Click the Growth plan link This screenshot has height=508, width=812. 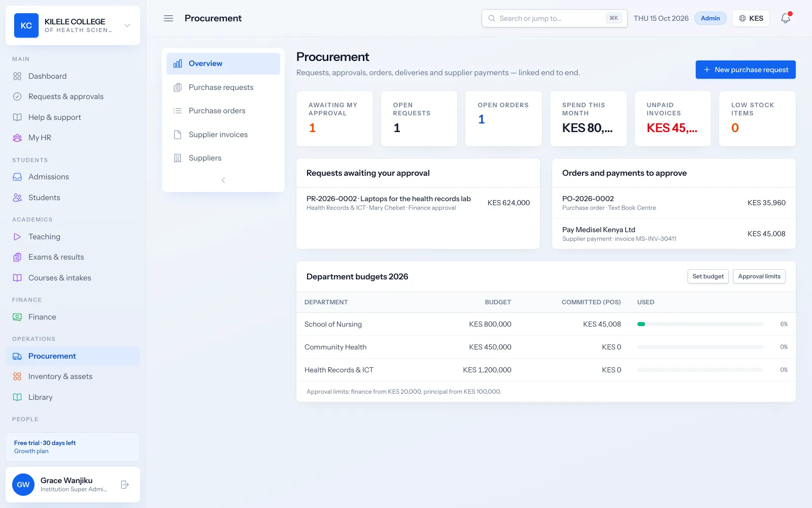(x=31, y=451)
